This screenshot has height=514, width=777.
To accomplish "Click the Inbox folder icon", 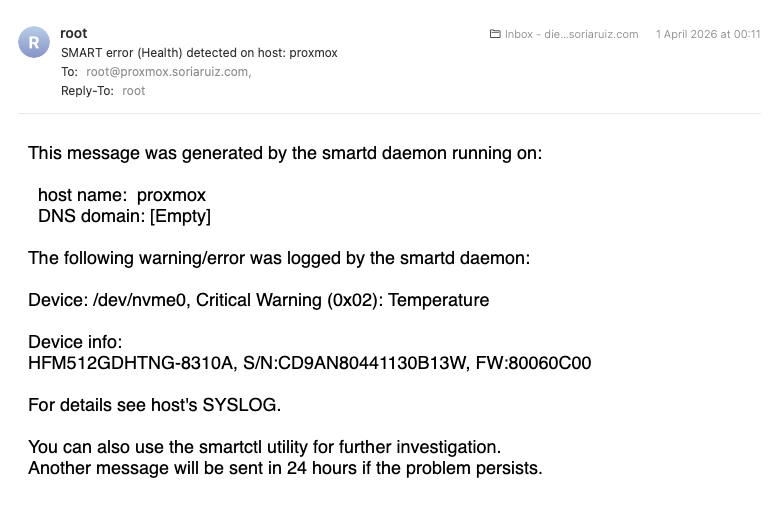I will (495, 34).
